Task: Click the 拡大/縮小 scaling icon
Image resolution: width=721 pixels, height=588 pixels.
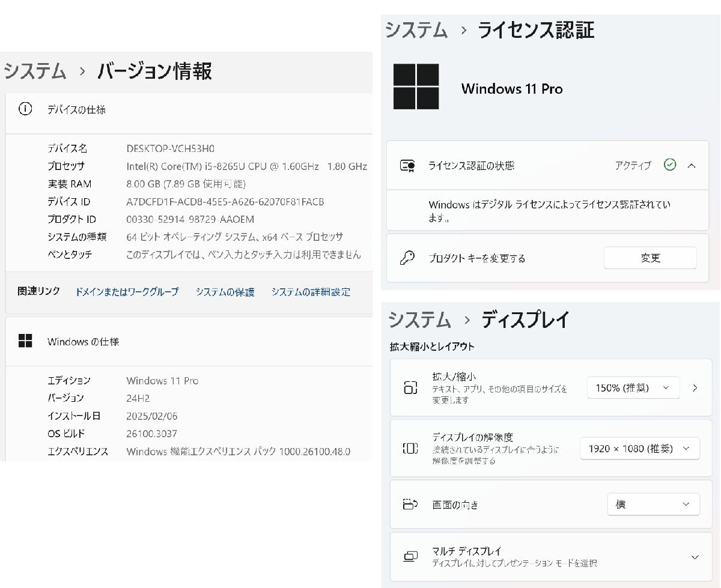Action: pos(411,387)
